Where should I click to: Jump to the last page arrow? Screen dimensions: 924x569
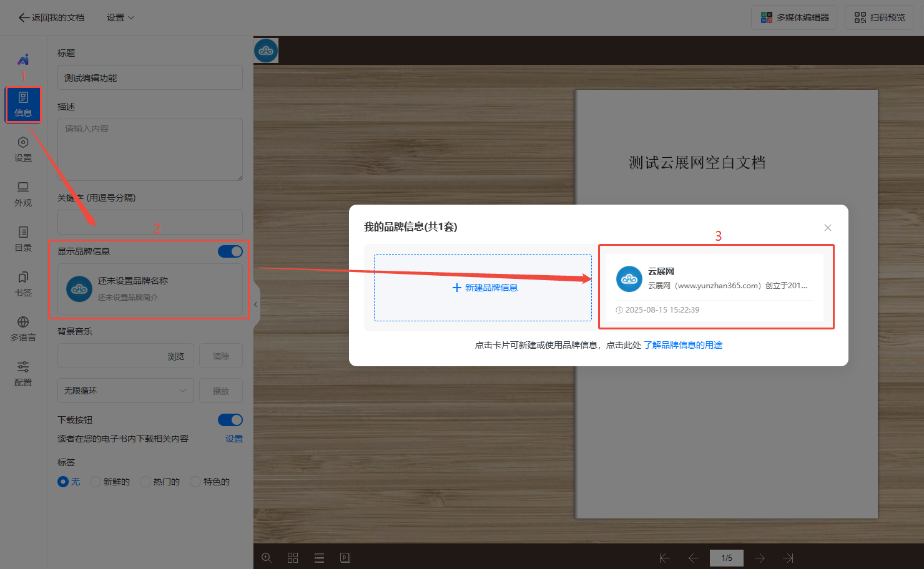[x=789, y=558]
